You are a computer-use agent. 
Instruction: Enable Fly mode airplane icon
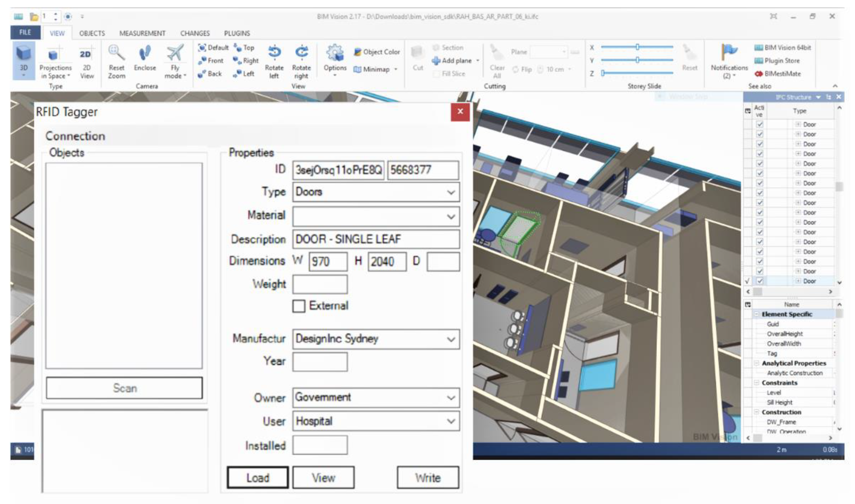click(175, 53)
